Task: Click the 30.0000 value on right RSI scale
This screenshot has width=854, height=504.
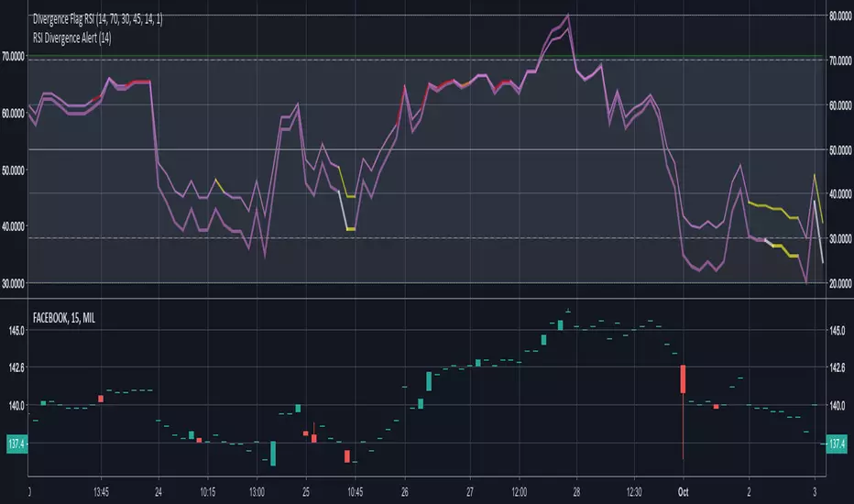Action: [x=840, y=238]
